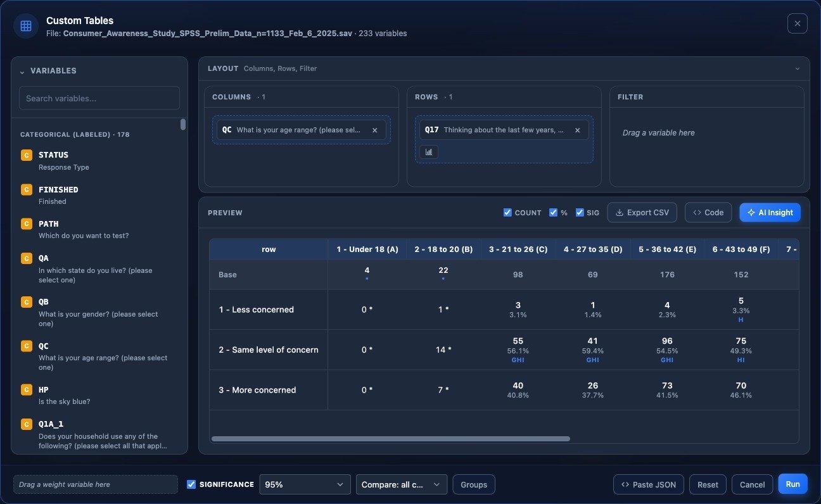The height and width of the screenshot is (504, 821).
Task: Click the Base row label
Action: tap(228, 275)
